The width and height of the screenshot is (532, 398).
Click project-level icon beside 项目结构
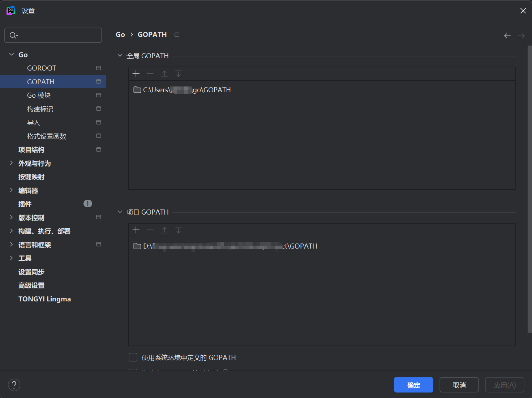tap(98, 149)
